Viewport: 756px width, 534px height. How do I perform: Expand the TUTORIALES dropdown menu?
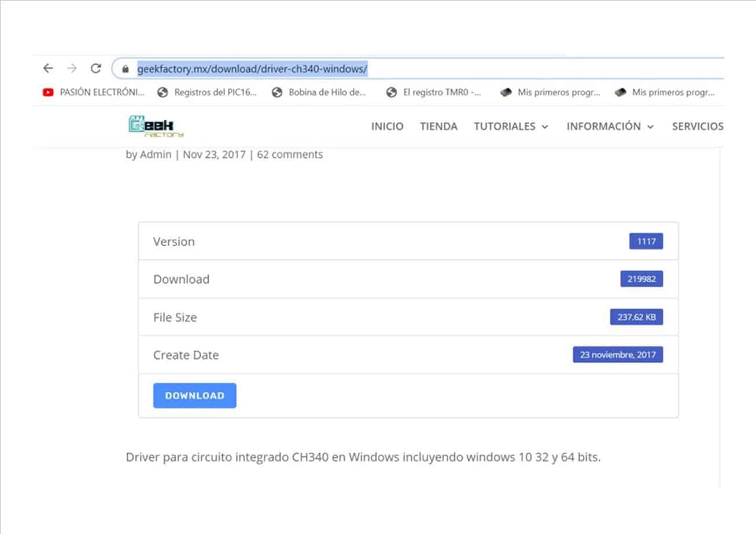[511, 127]
